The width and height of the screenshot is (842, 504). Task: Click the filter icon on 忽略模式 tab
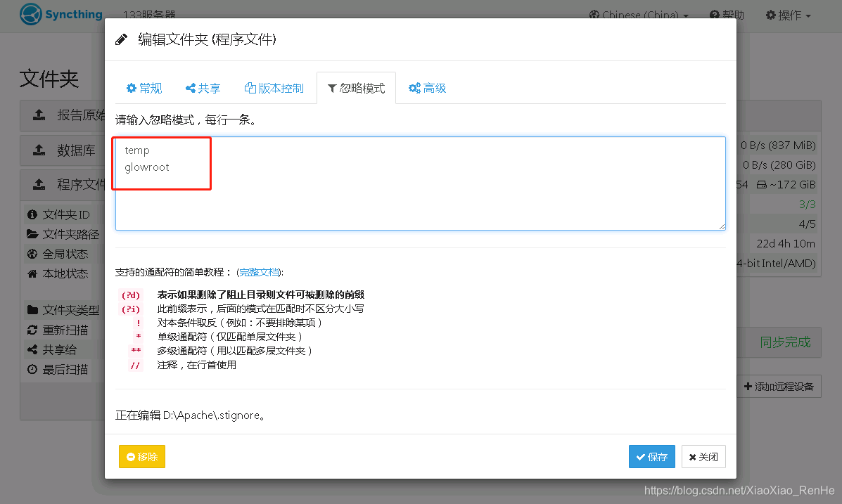[332, 88]
